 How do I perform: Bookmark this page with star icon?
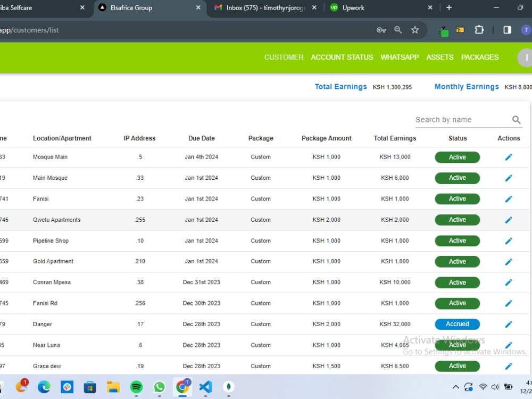tap(415, 30)
